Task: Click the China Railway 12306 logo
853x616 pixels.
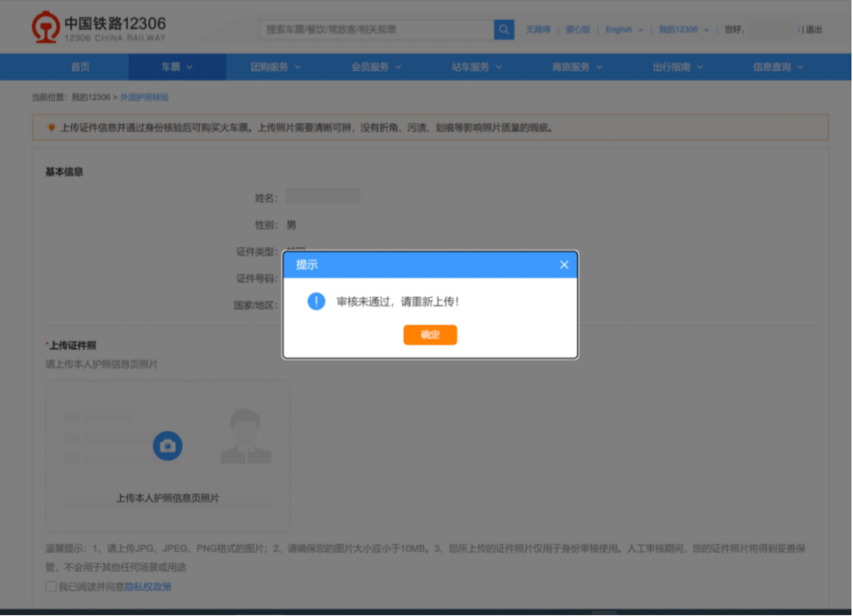Action: (99, 28)
